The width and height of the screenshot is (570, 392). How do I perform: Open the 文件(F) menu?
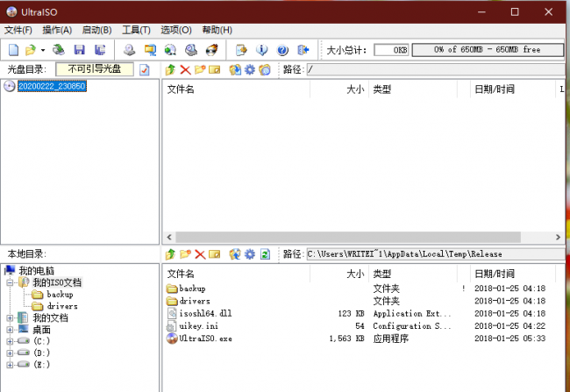[18, 30]
